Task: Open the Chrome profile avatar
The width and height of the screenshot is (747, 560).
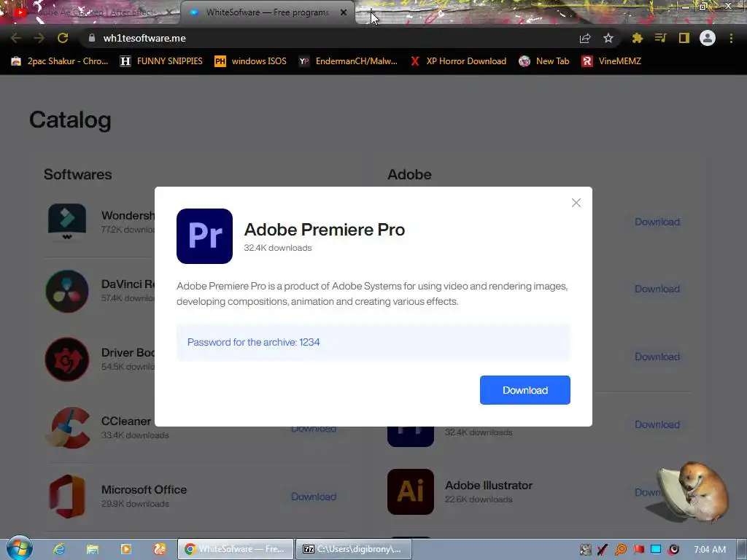Action: click(708, 38)
